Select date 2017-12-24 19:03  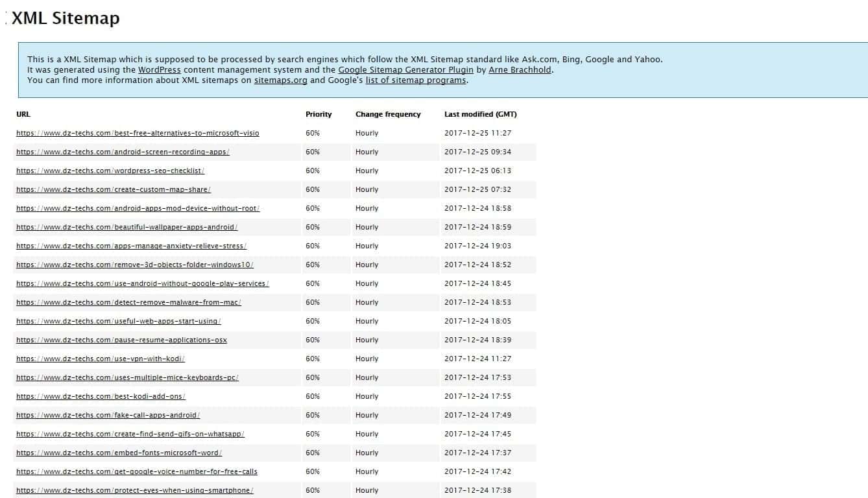(477, 246)
